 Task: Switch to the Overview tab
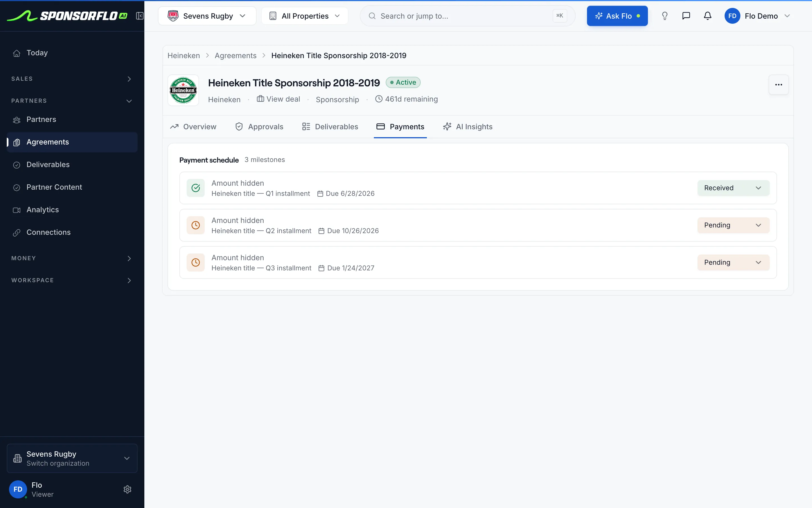[193, 127]
